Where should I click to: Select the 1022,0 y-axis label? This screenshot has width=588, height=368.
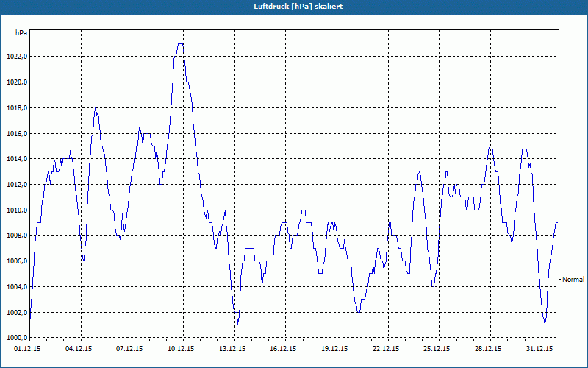point(16,57)
